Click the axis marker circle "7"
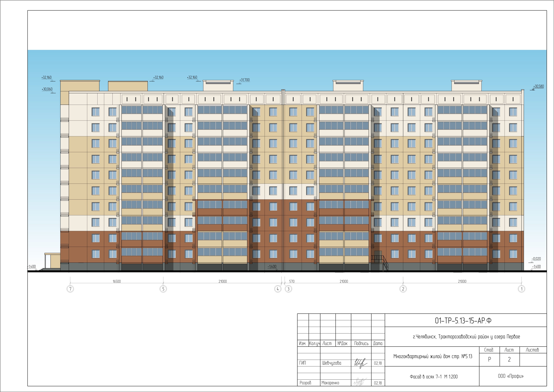This screenshot has width=554, height=392. [70, 289]
